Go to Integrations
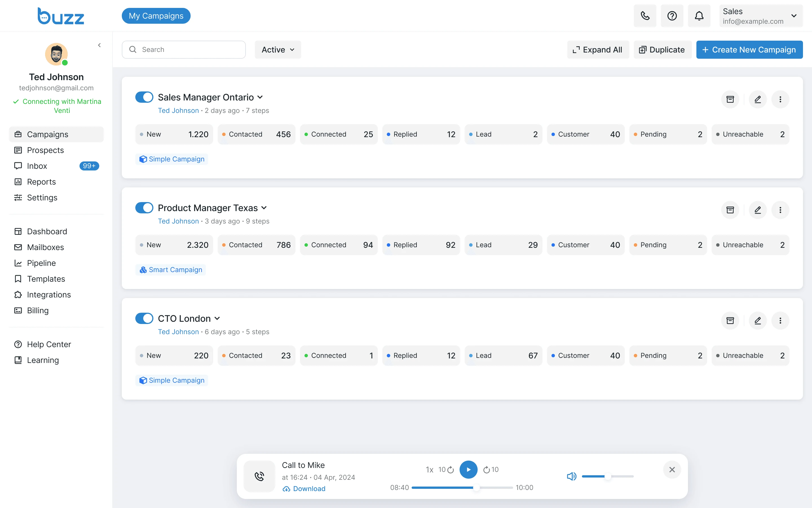 [x=56, y=294]
